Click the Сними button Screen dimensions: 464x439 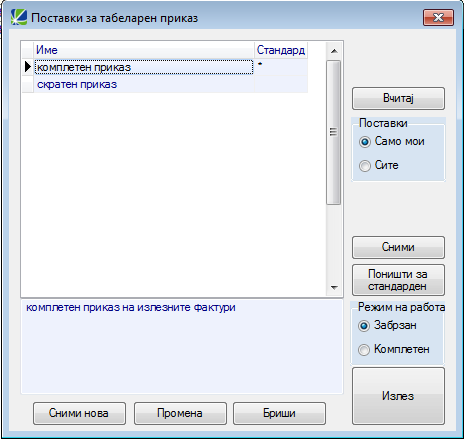(398, 247)
